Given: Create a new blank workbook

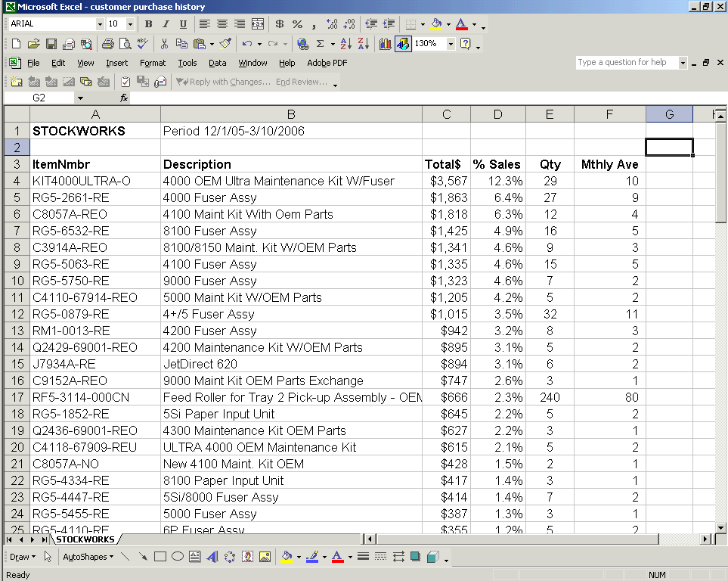Looking at the screenshot, I should pos(16,44).
